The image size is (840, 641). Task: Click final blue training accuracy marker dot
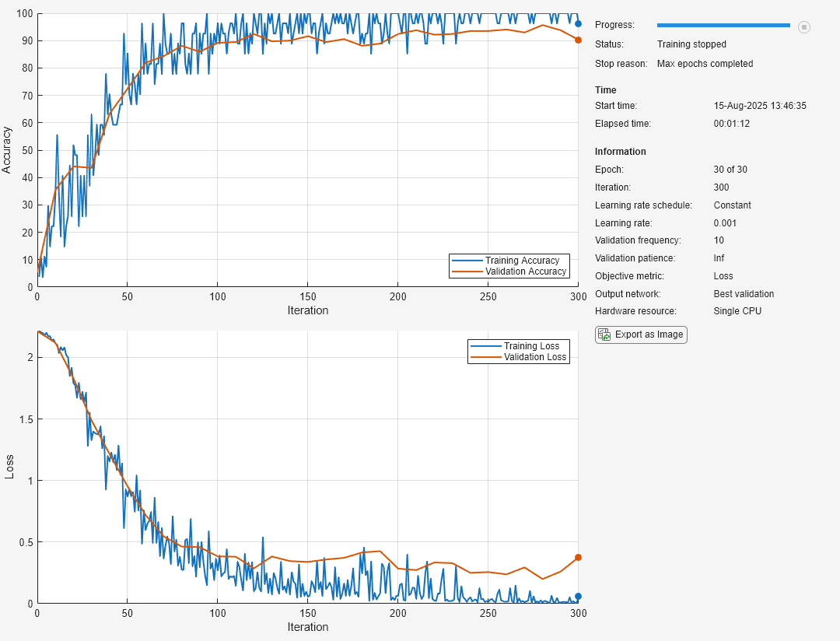pyautogui.click(x=578, y=23)
